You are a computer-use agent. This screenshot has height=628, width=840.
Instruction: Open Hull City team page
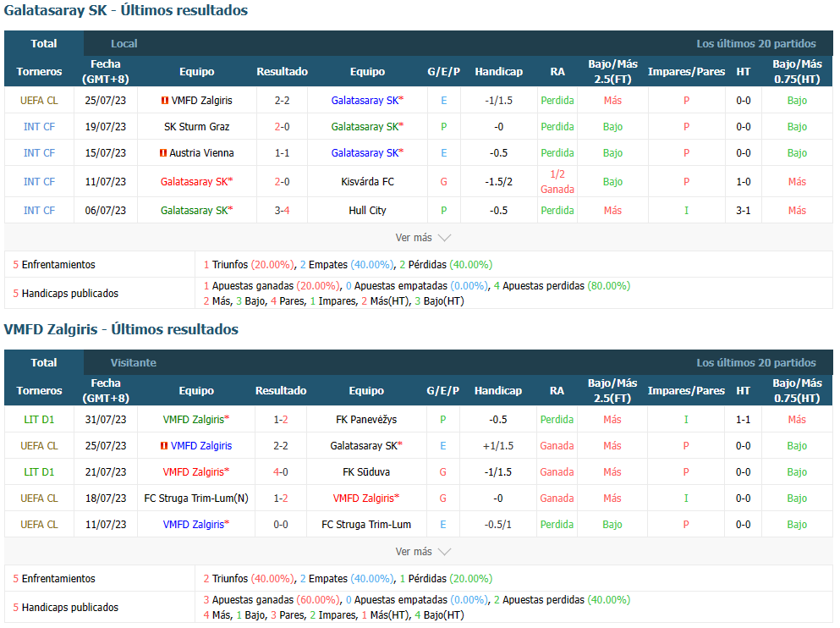click(x=367, y=211)
